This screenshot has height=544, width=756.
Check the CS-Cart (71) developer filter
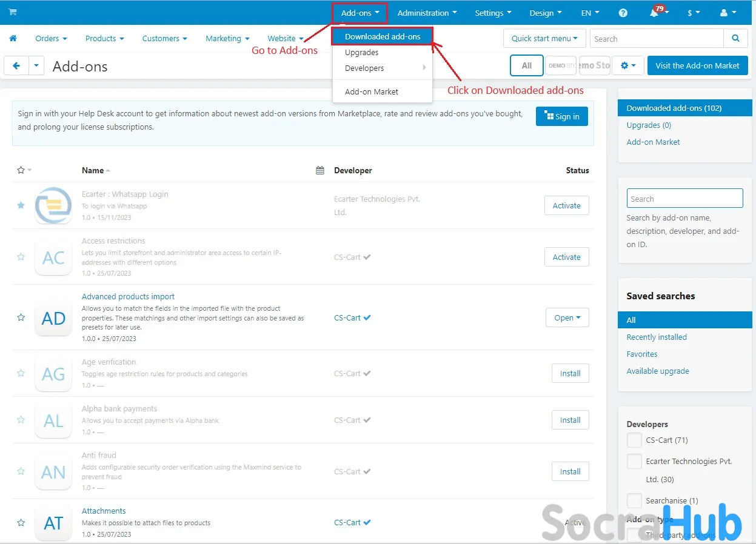[x=634, y=440]
